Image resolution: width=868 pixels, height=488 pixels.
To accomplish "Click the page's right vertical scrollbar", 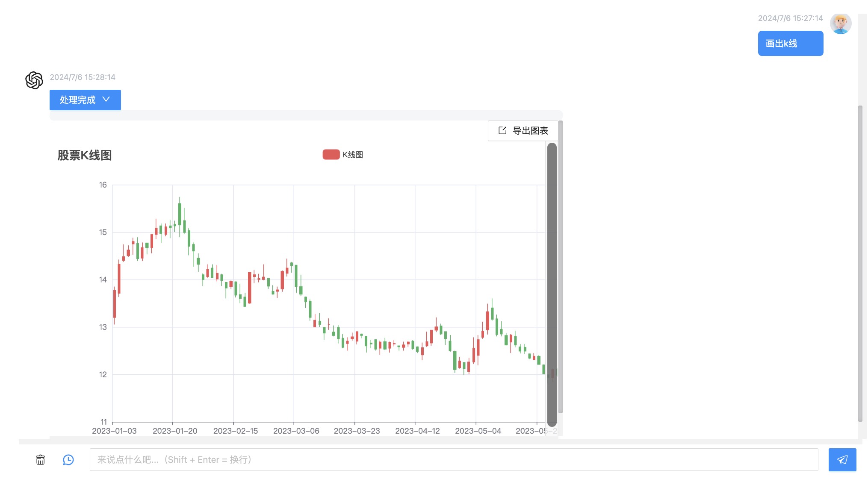I will click(860, 263).
